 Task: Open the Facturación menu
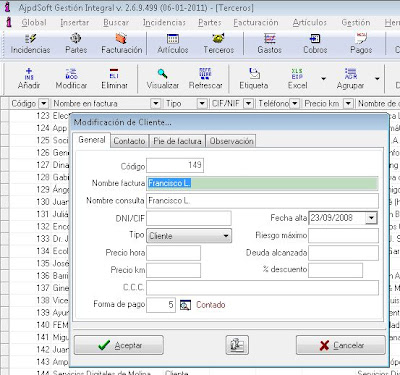click(x=256, y=23)
